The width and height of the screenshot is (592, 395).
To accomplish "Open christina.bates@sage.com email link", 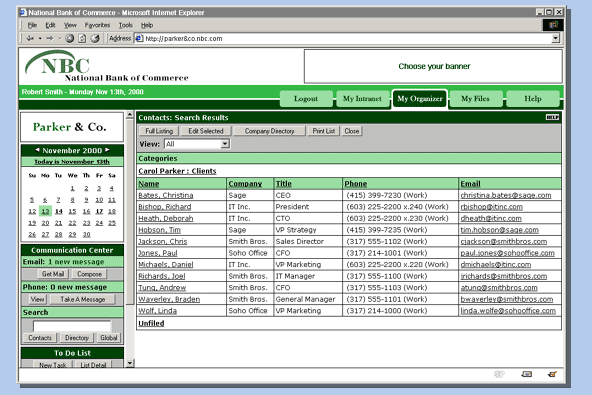I will (x=506, y=195).
